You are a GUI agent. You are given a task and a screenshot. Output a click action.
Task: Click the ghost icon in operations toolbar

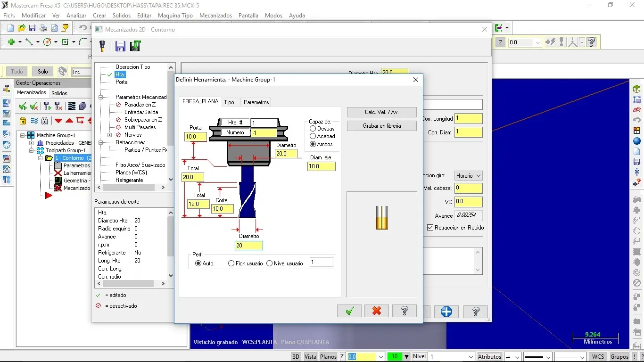(x=45, y=121)
